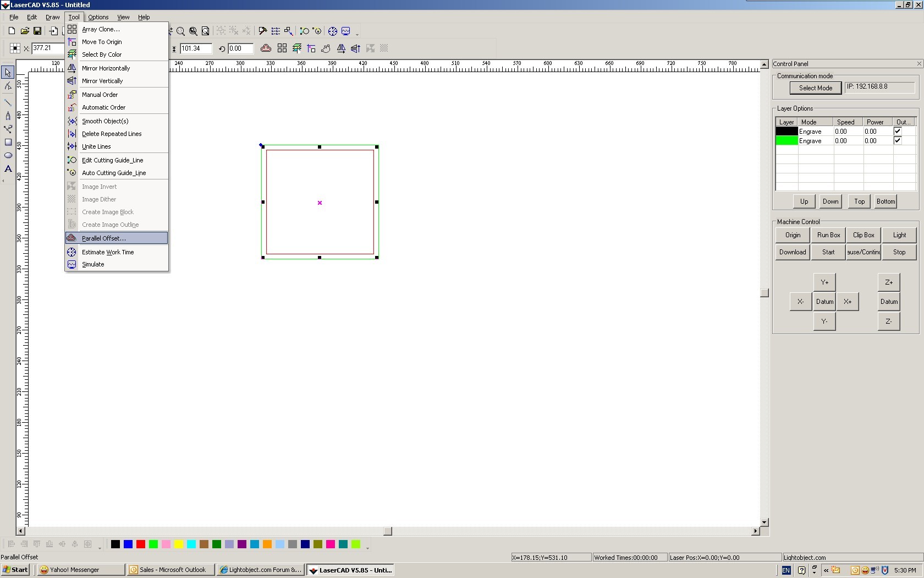Click the rotation angle input field
The height and width of the screenshot is (578, 924).
240,48
